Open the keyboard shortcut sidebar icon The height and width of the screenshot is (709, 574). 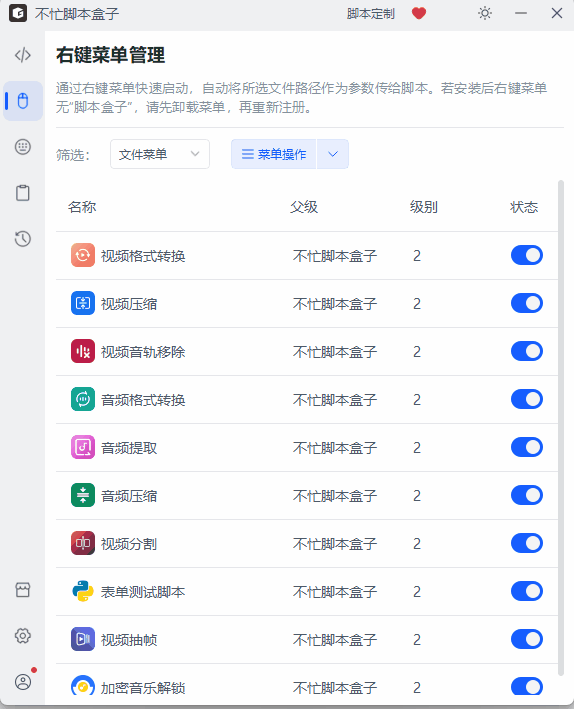pyautogui.click(x=23, y=147)
